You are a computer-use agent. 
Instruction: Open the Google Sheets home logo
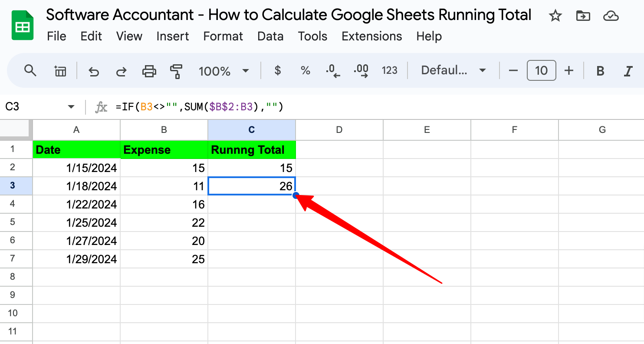point(22,26)
